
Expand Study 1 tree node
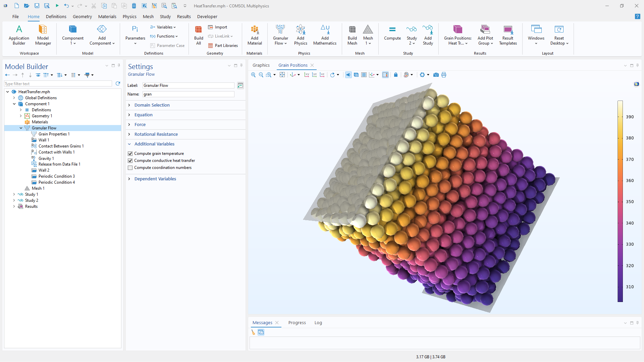pos(14,194)
